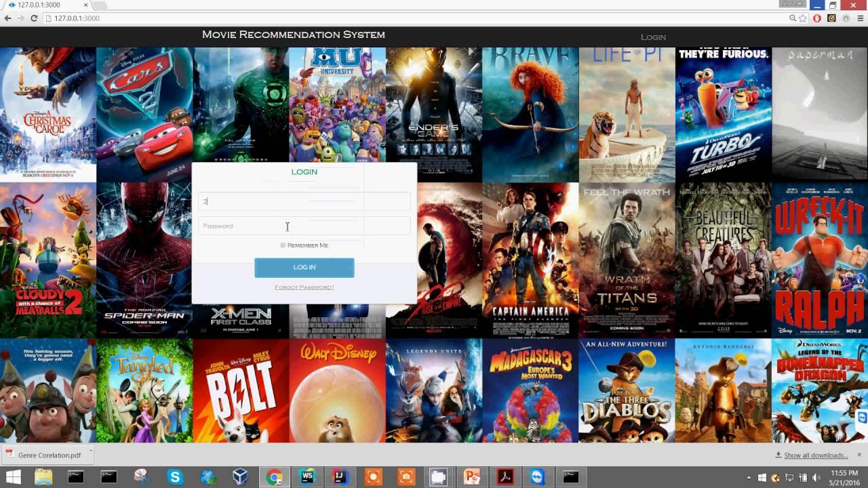Click the Cars 2 movie poster
The image size is (868, 488).
144,114
